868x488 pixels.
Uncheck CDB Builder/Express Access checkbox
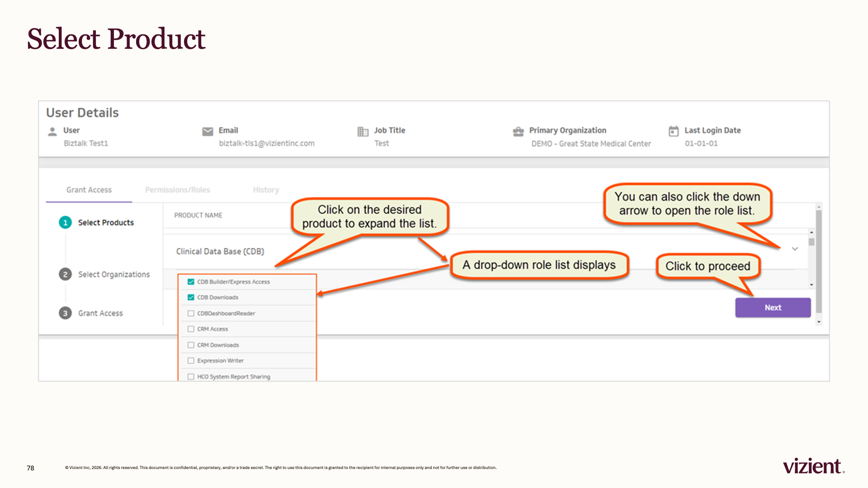click(x=191, y=282)
